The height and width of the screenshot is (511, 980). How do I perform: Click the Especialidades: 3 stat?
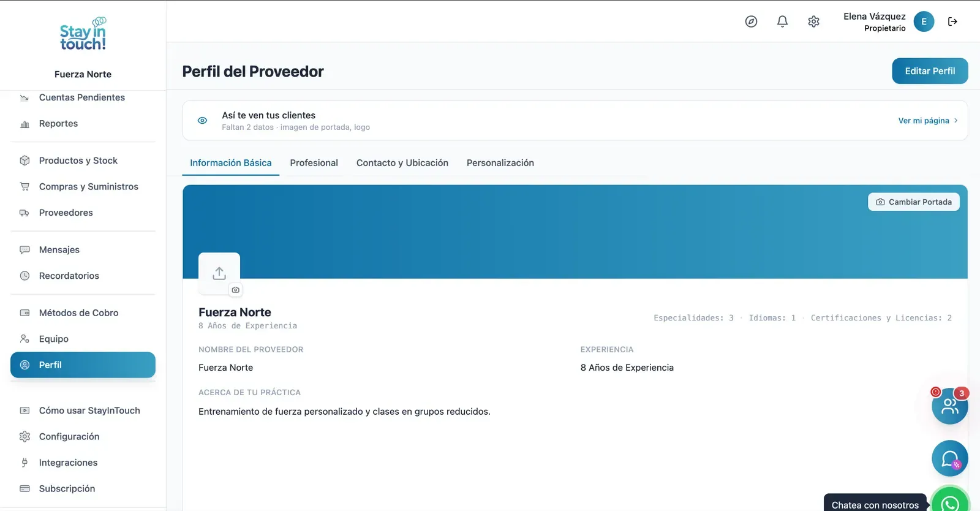693,318
